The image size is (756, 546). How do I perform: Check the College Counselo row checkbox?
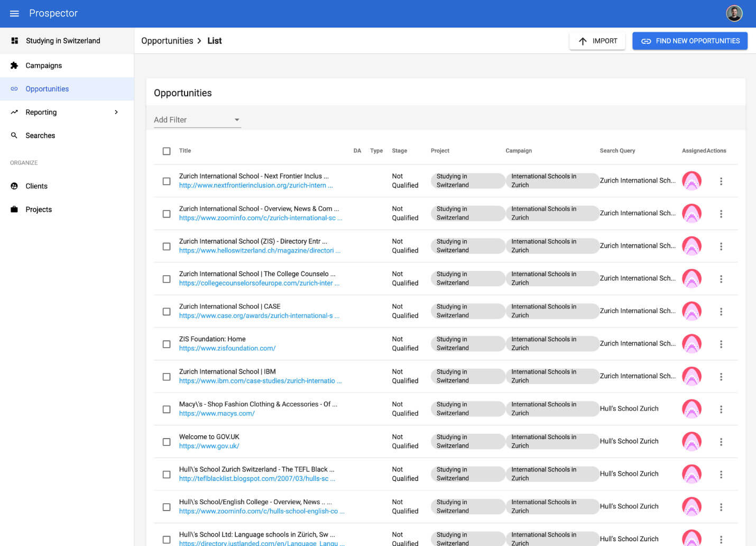point(167,279)
